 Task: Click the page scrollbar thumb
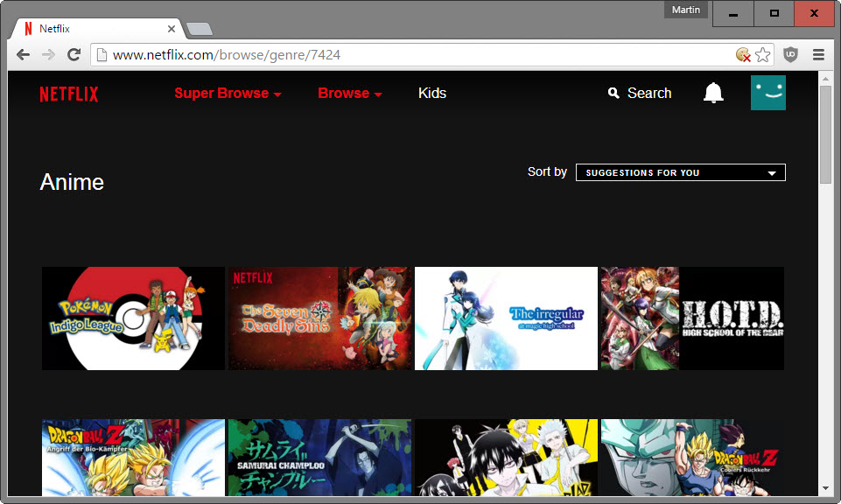(x=825, y=134)
